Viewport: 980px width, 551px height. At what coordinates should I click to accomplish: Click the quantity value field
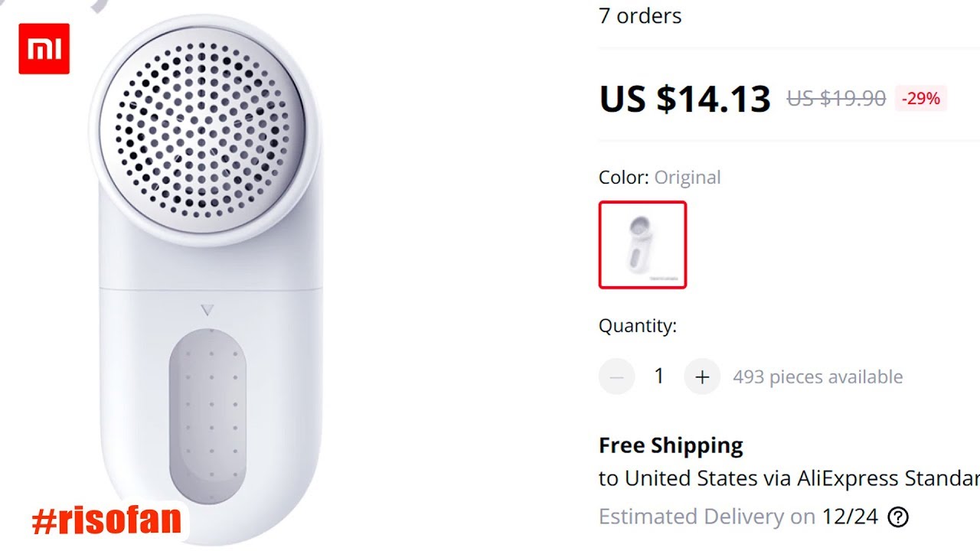click(659, 377)
